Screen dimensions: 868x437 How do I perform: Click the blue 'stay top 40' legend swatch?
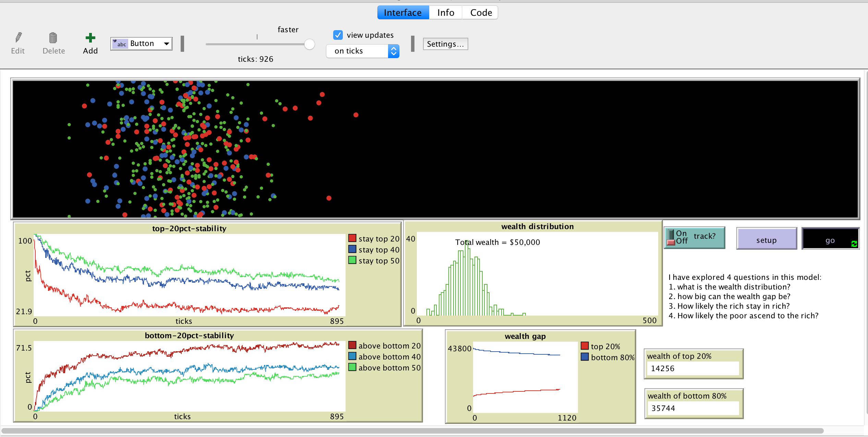352,249
